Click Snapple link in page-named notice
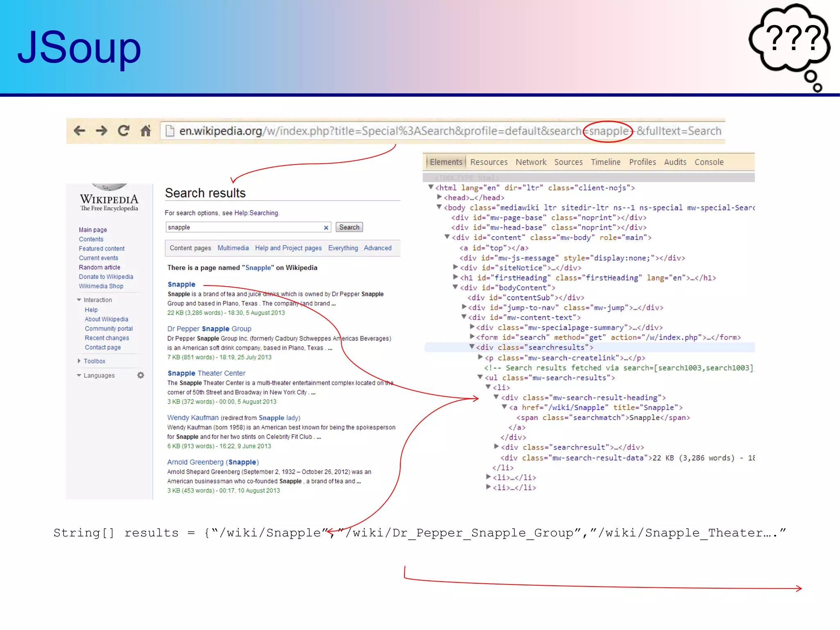 coord(258,268)
